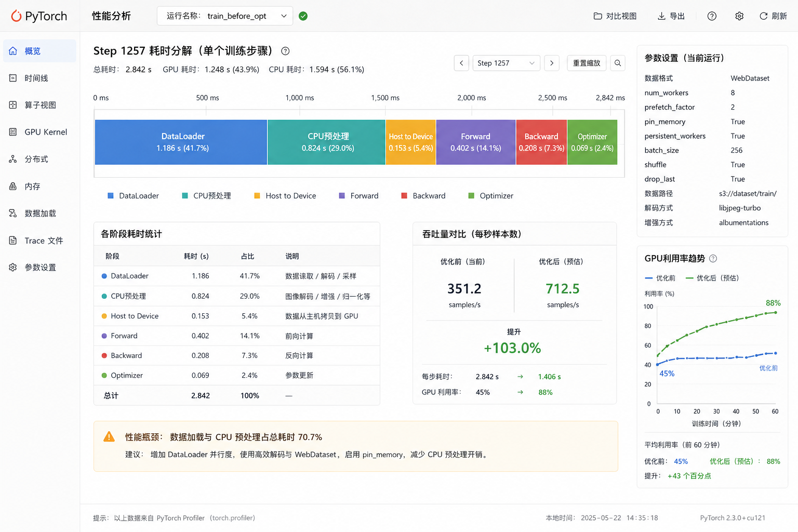
Task: Open the 概览 sidebar menu item
Action: 39,51
